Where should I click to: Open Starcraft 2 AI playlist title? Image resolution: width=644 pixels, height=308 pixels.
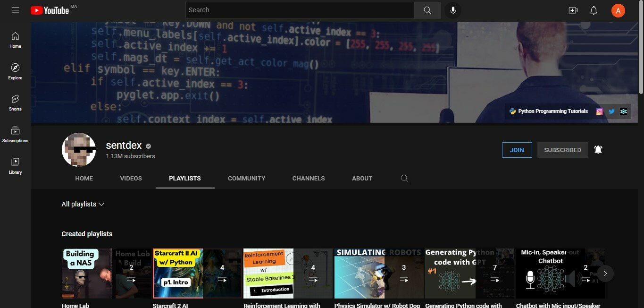170,305
